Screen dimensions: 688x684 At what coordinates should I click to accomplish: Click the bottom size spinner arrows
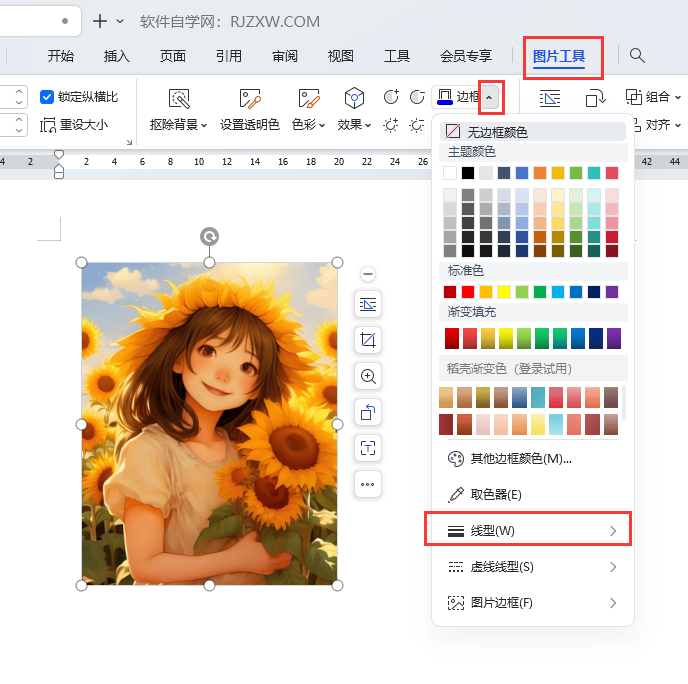pyautogui.click(x=19, y=125)
